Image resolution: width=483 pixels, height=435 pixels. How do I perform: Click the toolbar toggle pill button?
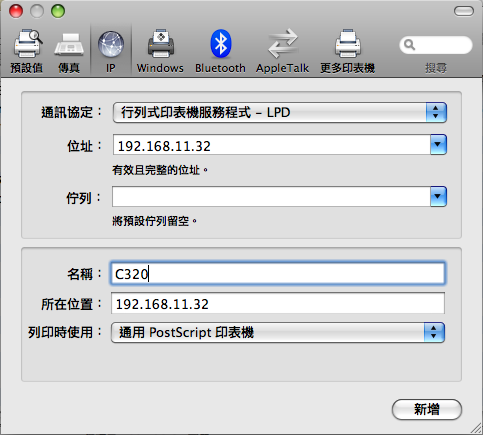coord(464,11)
